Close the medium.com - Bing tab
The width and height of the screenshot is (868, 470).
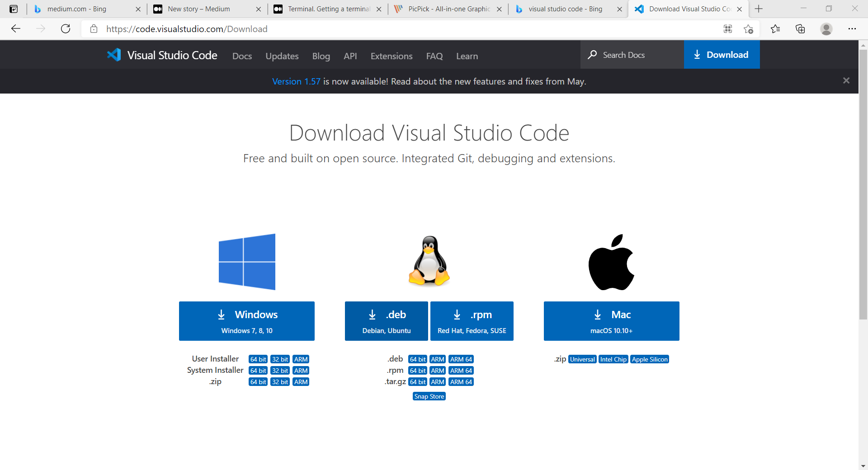[x=138, y=9]
